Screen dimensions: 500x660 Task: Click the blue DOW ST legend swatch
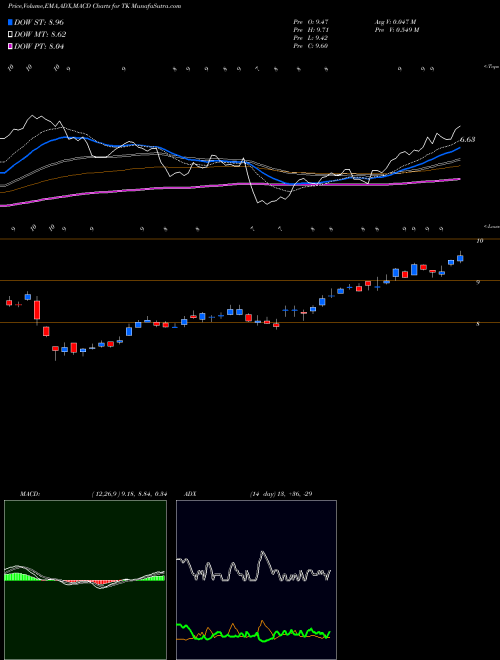[10, 22]
